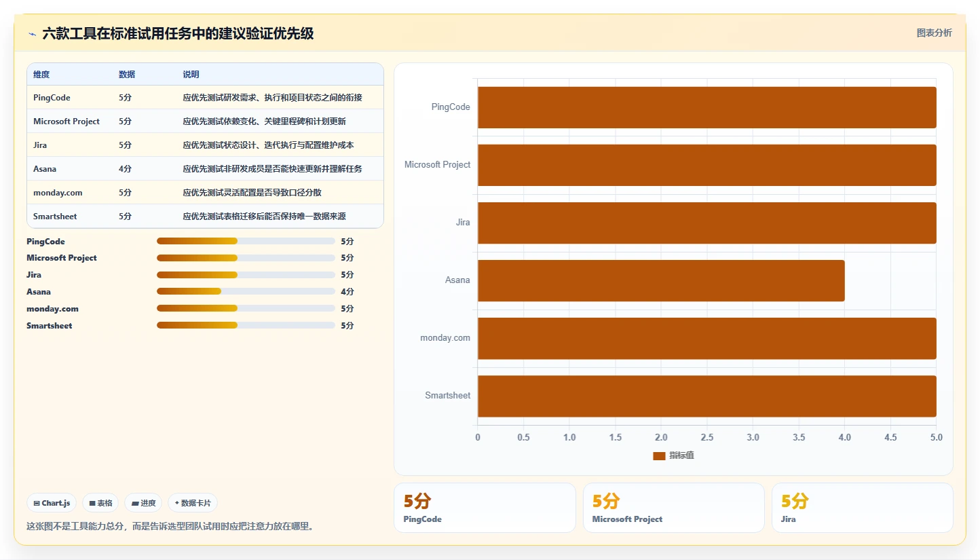The width and height of the screenshot is (980, 560).
Task: Click the Asana bar in chart
Action: point(661,280)
